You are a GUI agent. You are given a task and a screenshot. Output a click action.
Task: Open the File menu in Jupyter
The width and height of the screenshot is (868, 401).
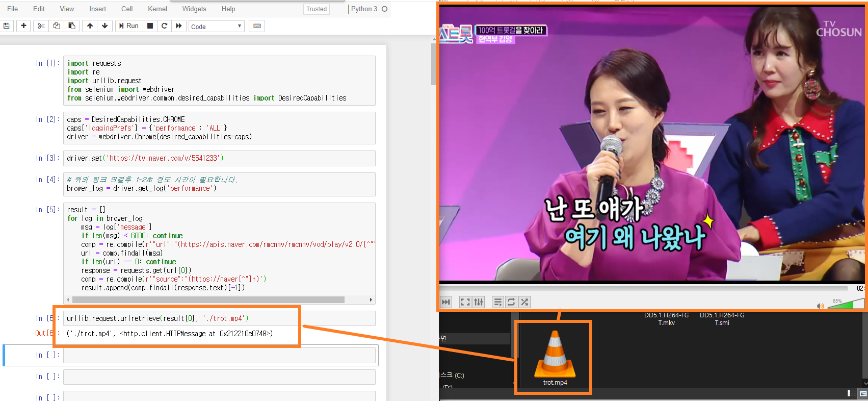13,9
